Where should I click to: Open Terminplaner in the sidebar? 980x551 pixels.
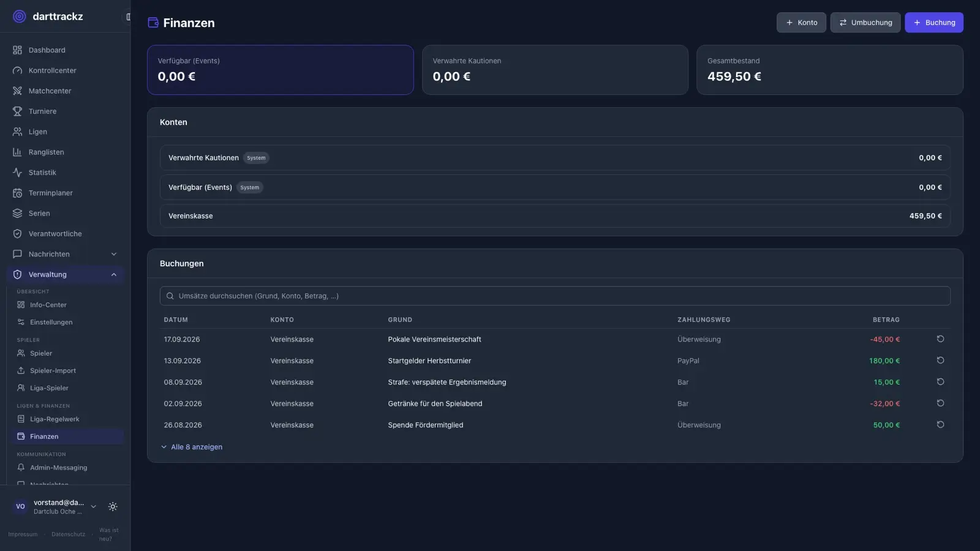(x=65, y=193)
